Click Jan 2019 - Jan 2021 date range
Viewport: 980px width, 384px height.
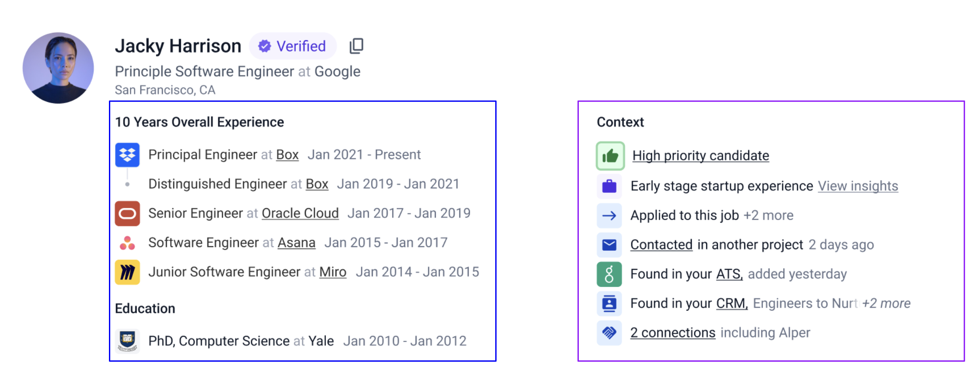(x=398, y=184)
